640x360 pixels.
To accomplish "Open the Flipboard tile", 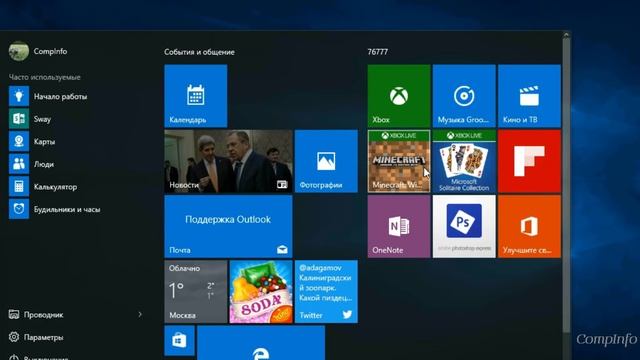I will [x=529, y=161].
